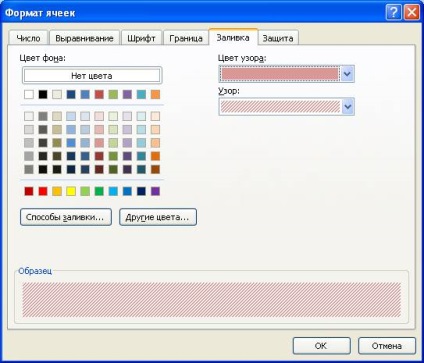Pick dark red swatch in standard colors row

(x=29, y=191)
